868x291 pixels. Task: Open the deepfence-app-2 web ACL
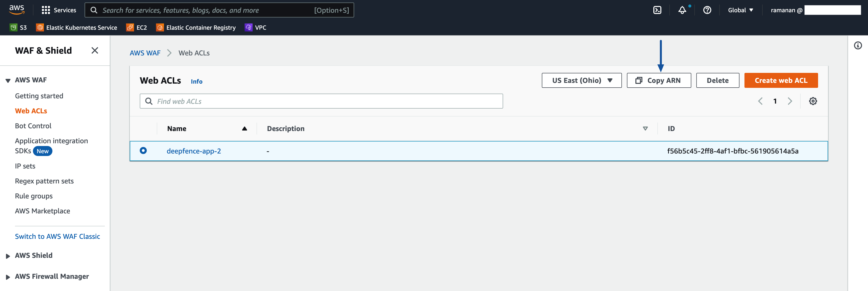pos(194,151)
